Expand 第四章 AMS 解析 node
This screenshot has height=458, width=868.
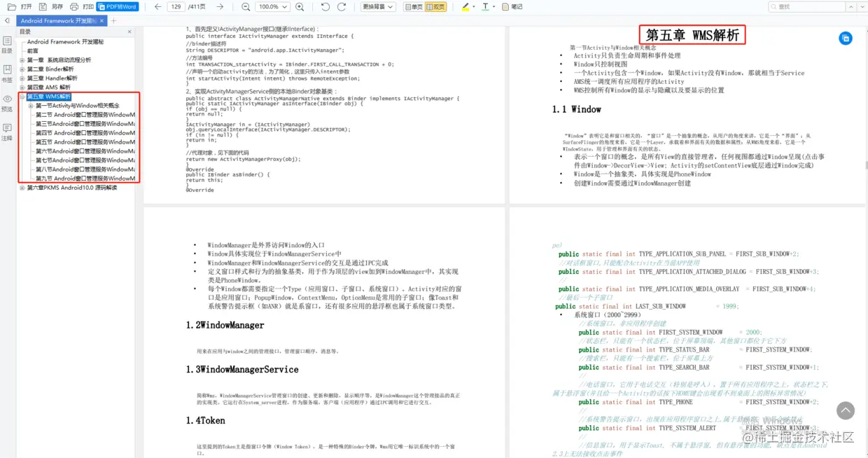[22, 88]
